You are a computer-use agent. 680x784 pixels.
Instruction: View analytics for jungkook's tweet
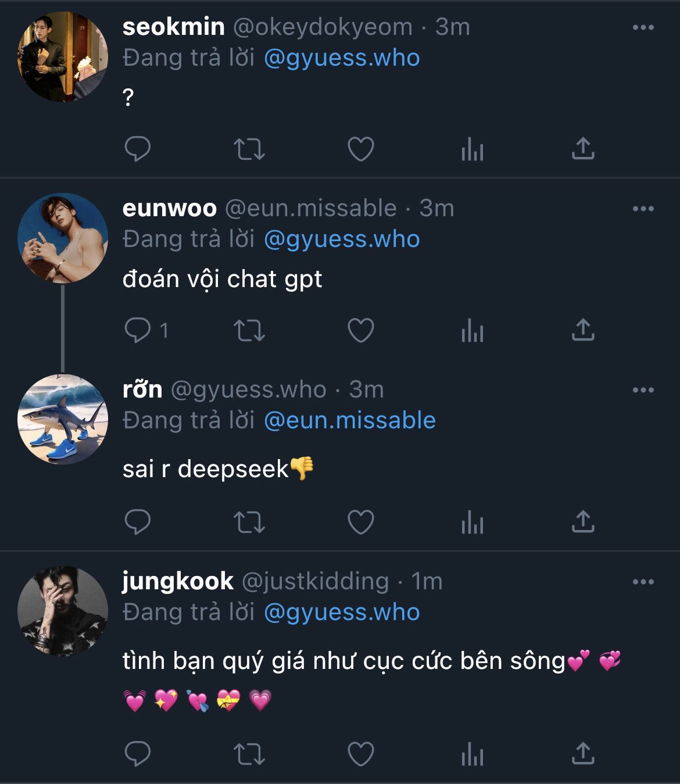pyautogui.click(x=472, y=755)
